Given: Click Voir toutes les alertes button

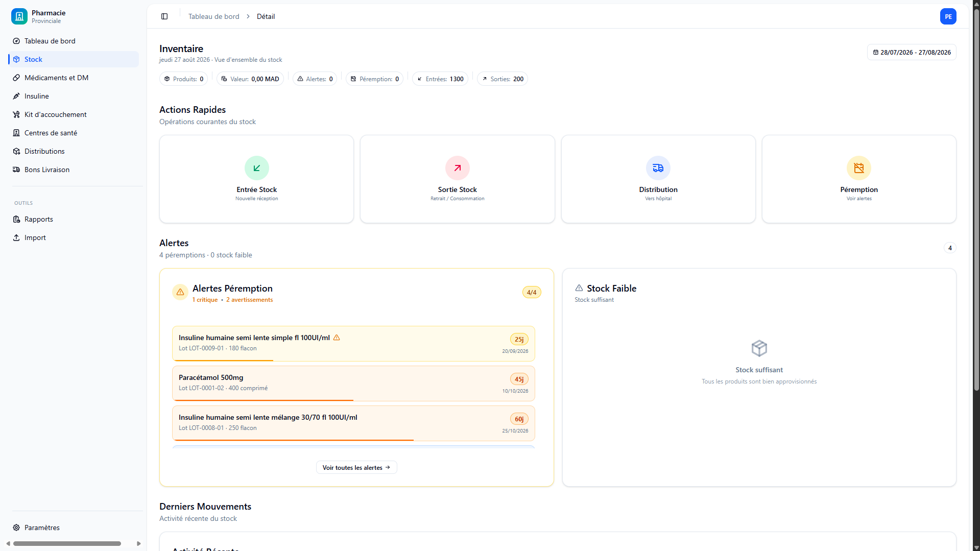Looking at the screenshot, I should pos(356,467).
